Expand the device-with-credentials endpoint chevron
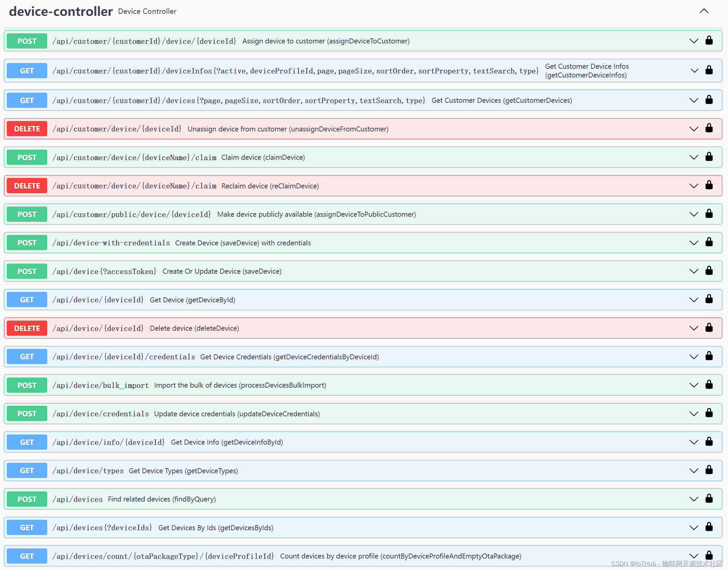The width and height of the screenshot is (728, 570). pyautogui.click(x=694, y=243)
